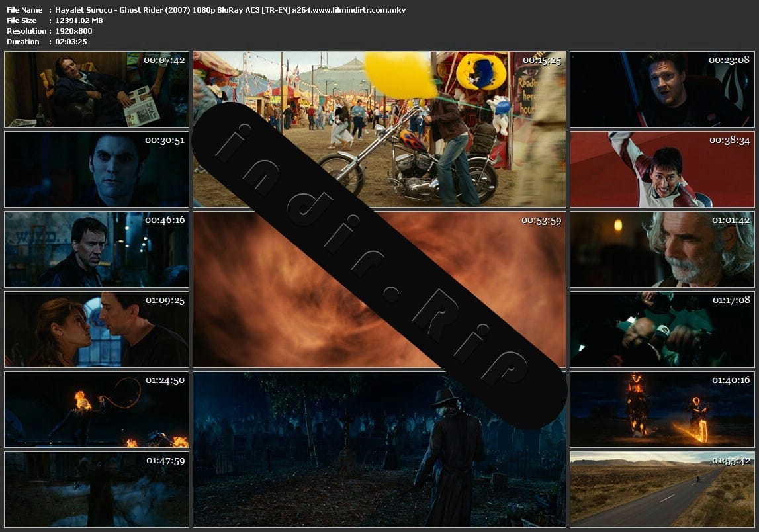This screenshot has height=532, width=759.
Task: Click the thumbnail stamped 01:01:42
Action: tap(662, 249)
